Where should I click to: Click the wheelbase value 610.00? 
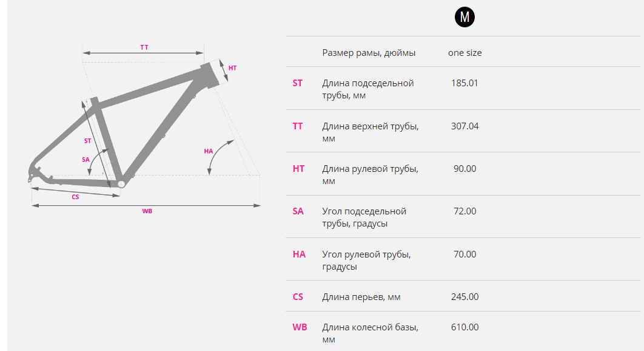465,327
